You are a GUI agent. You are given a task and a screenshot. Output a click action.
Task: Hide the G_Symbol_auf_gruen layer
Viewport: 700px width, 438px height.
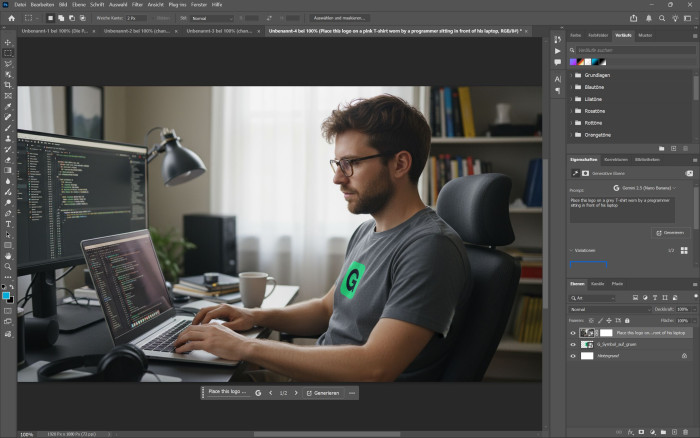click(x=573, y=345)
